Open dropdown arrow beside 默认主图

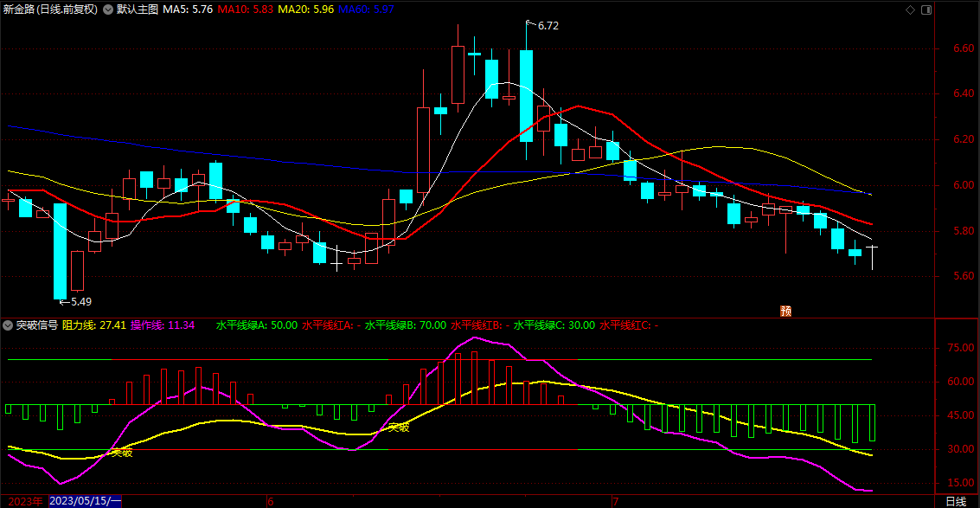point(108,10)
